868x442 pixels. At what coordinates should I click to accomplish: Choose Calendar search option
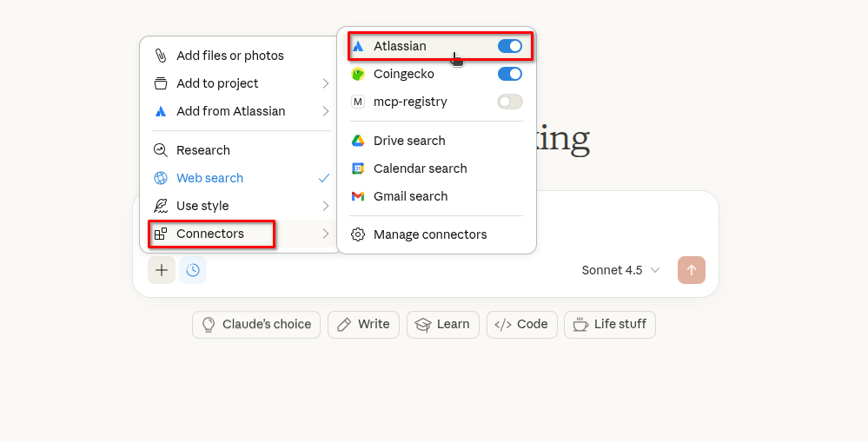tap(436, 168)
